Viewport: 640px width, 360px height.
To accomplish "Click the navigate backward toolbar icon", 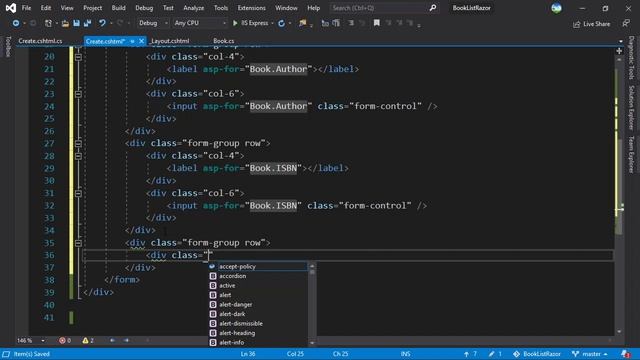I will [x=16, y=23].
